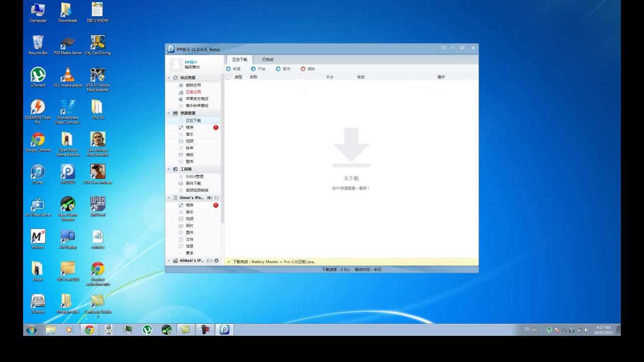Click the Pause download toolbar icon

(278, 69)
